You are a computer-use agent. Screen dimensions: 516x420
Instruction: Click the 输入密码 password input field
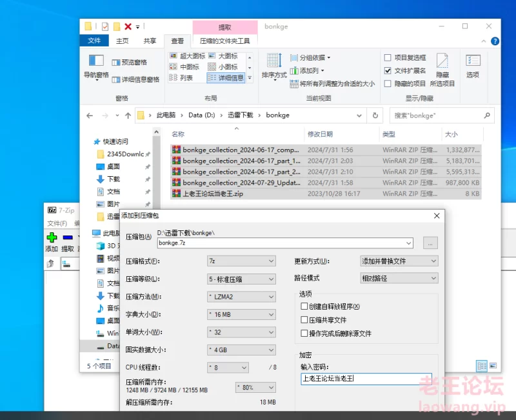point(366,379)
